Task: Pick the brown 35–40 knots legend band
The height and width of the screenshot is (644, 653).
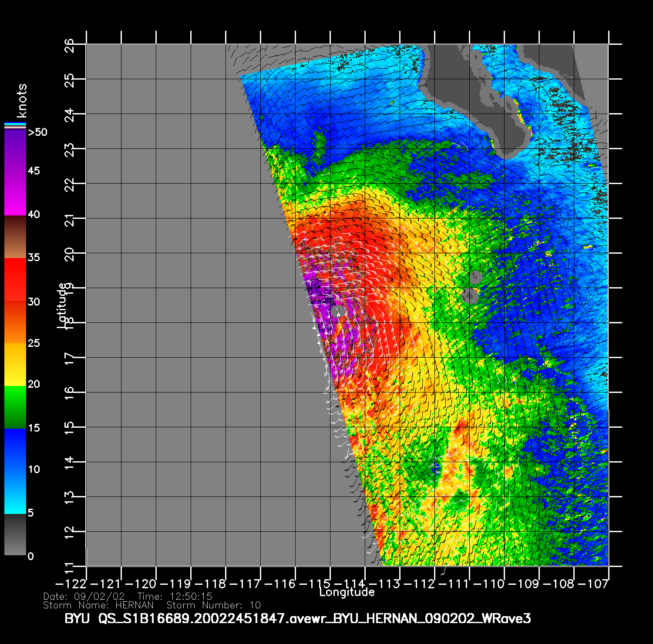Action: pyautogui.click(x=15, y=237)
